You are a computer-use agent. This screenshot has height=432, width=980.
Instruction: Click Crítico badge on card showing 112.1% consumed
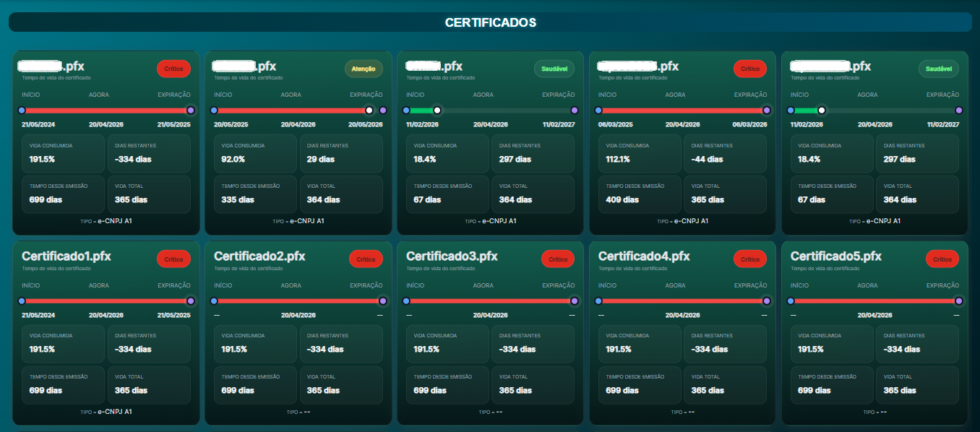pos(750,69)
